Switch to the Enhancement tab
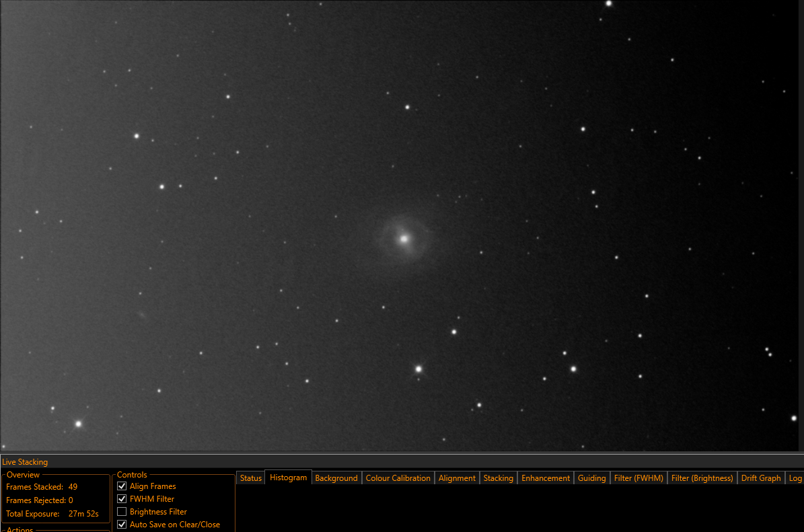 pyautogui.click(x=546, y=478)
